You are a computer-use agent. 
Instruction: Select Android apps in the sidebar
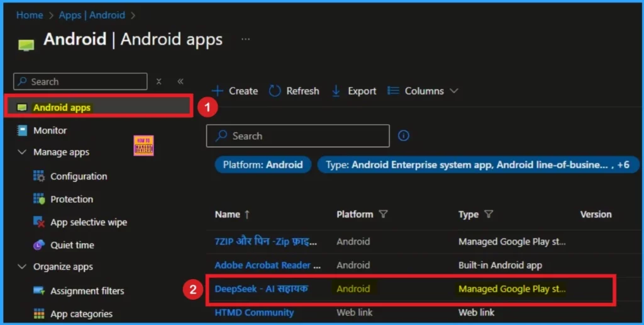point(98,108)
